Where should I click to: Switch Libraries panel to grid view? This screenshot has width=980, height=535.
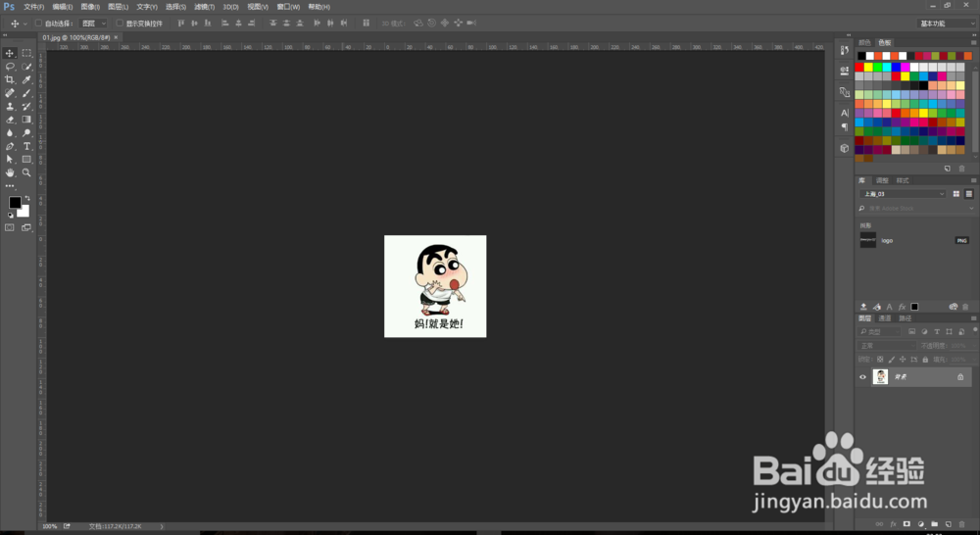[x=955, y=194]
